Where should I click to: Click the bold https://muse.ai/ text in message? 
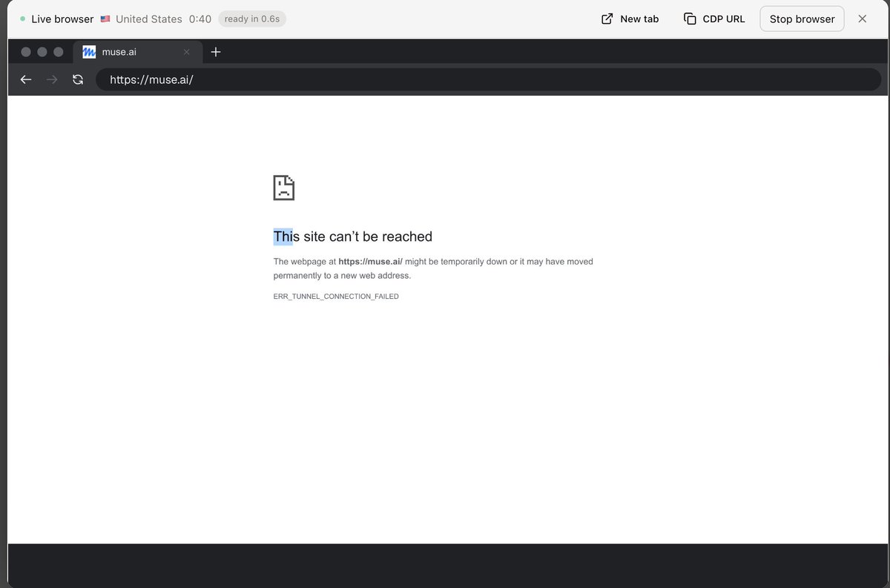point(370,262)
